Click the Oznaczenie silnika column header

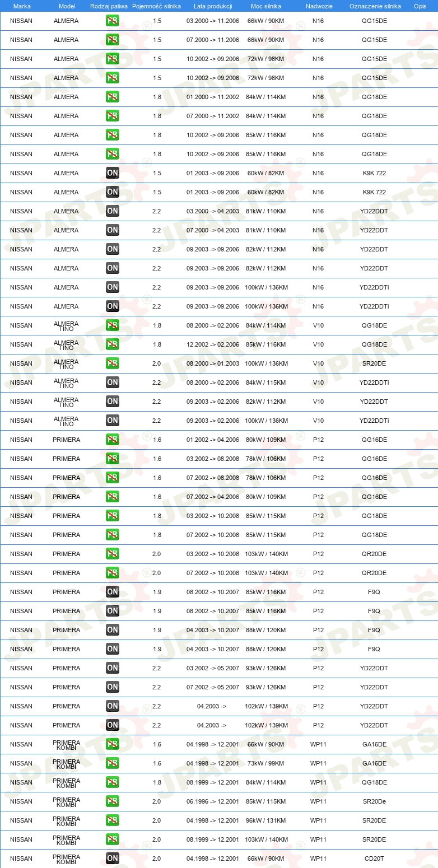(x=375, y=6)
